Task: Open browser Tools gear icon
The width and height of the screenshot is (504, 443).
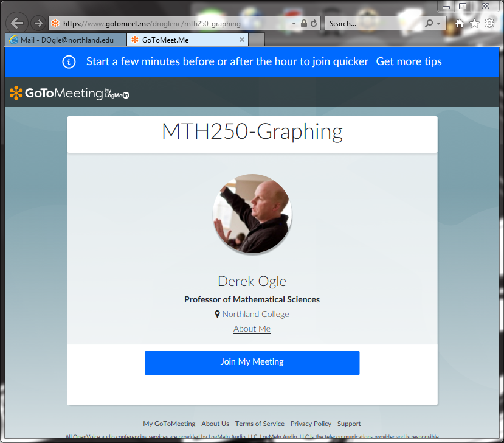Action: (489, 23)
